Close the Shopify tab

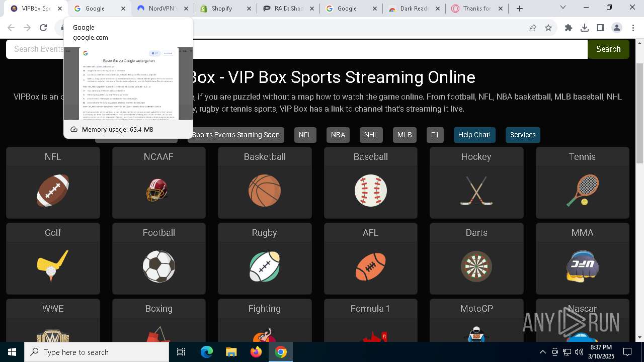click(x=248, y=9)
